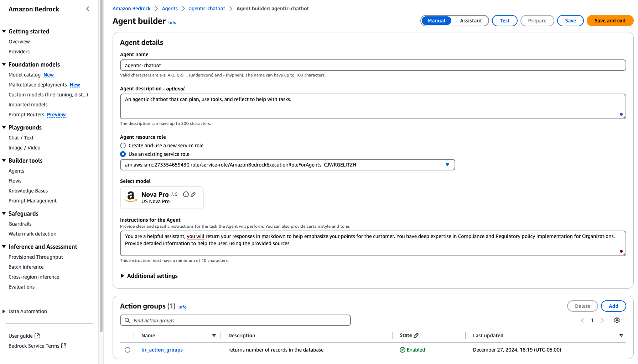Expand Additional settings section
The image size is (638, 364).
[149, 276]
